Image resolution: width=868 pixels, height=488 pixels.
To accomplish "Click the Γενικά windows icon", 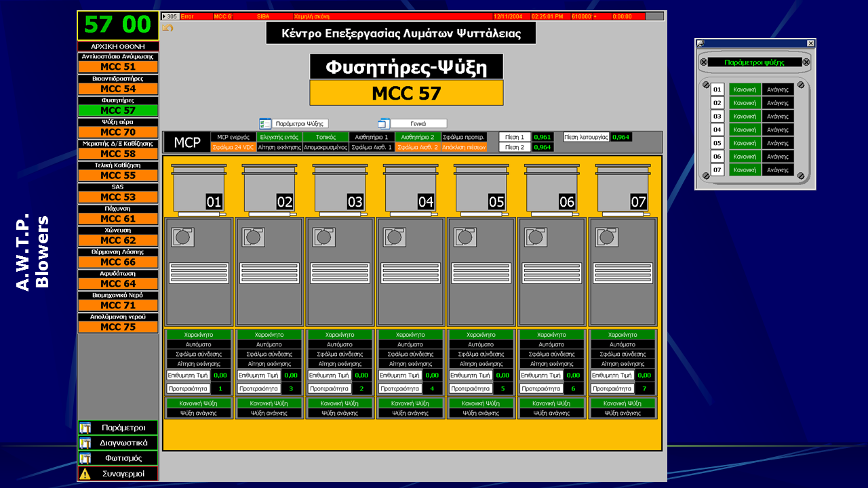I will point(384,123).
